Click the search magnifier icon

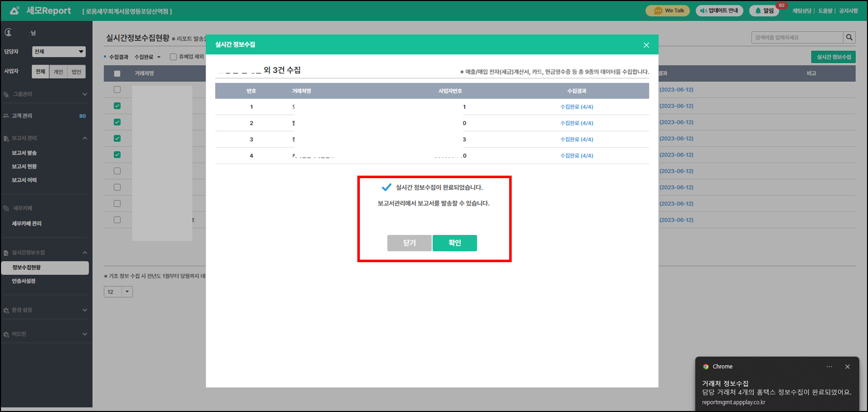click(849, 37)
